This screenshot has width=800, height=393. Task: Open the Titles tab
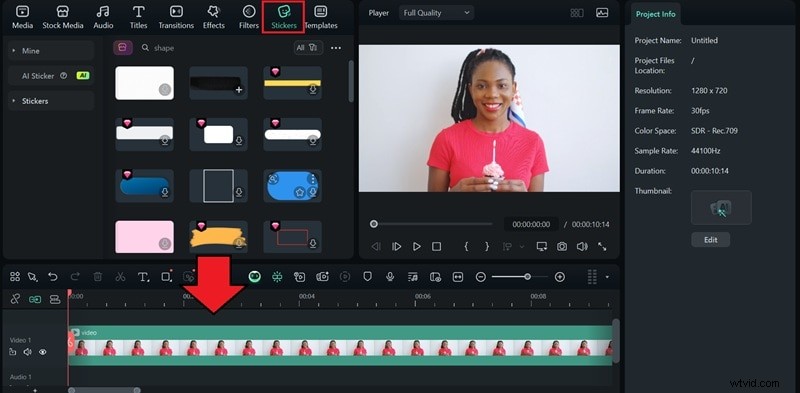138,17
